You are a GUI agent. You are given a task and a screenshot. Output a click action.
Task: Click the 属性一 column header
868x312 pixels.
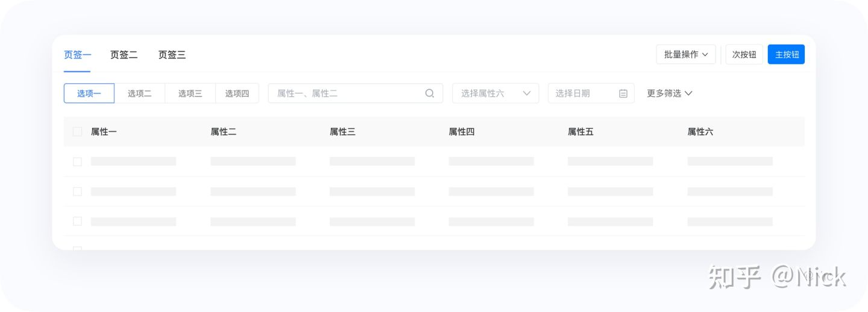[104, 132]
